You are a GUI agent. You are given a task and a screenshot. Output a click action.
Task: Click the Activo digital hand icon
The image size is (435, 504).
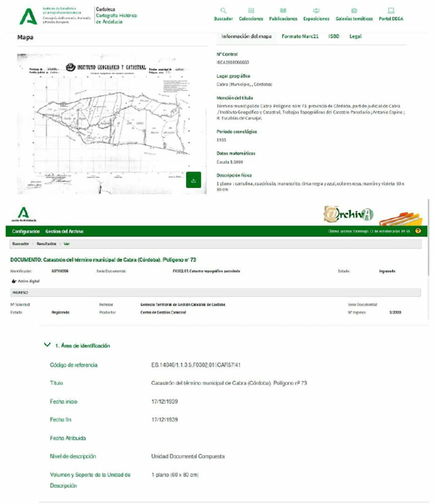(14, 281)
